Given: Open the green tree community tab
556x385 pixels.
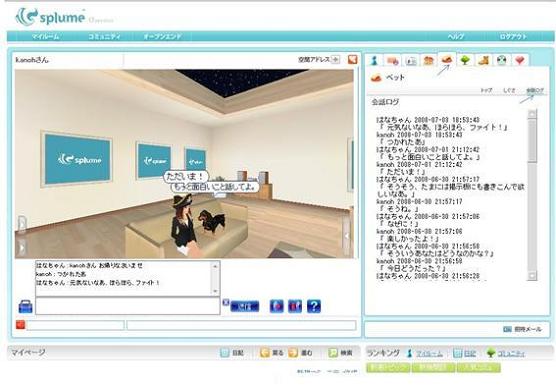Looking at the screenshot, I should [465, 60].
